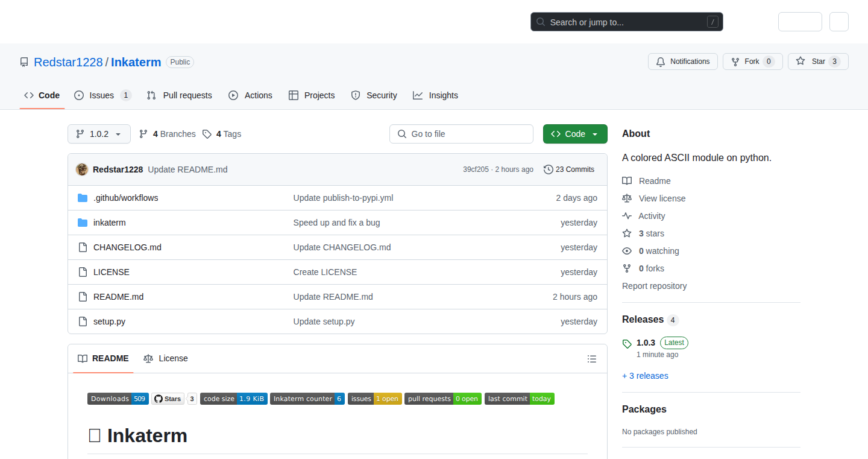Open commit message Speed up and fix a bug
This screenshot has width=868, height=459.
pyautogui.click(x=336, y=223)
